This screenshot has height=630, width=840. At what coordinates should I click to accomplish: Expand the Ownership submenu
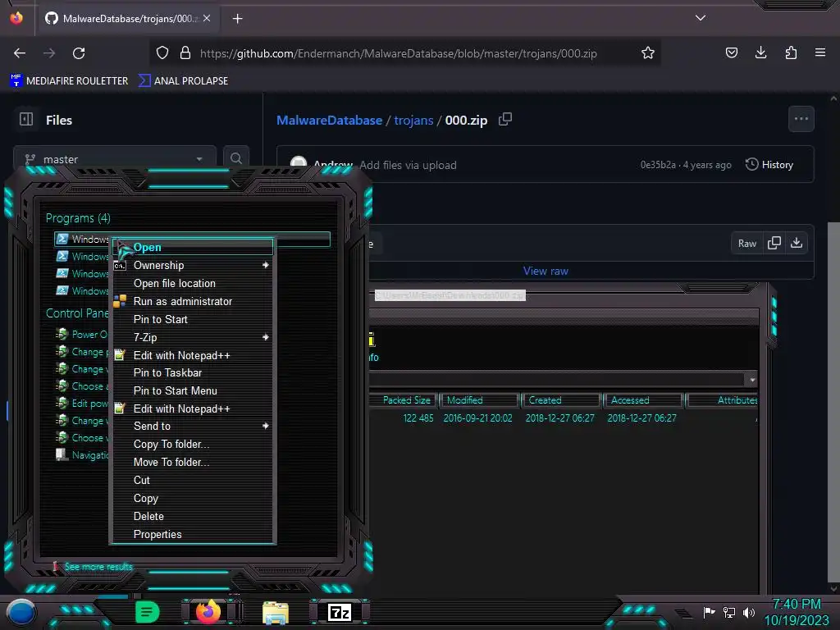click(x=193, y=265)
